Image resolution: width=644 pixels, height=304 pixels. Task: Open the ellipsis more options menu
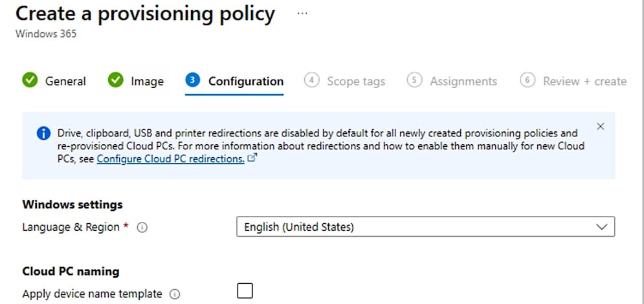302,13
